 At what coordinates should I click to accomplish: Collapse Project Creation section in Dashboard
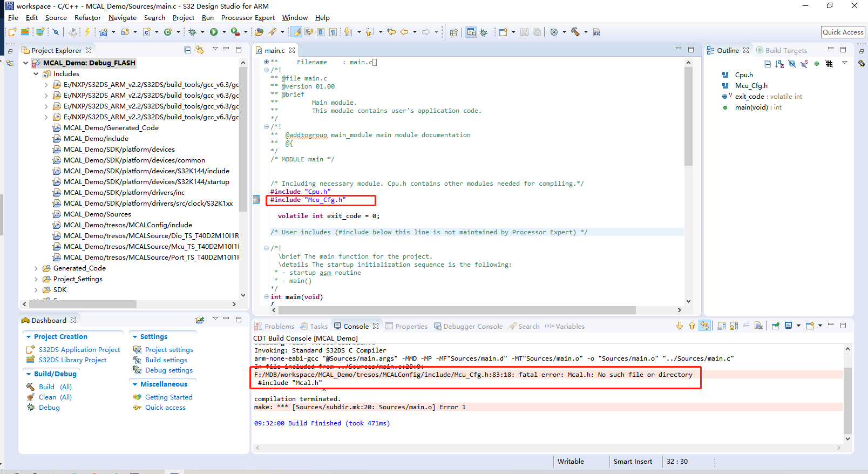click(x=29, y=337)
